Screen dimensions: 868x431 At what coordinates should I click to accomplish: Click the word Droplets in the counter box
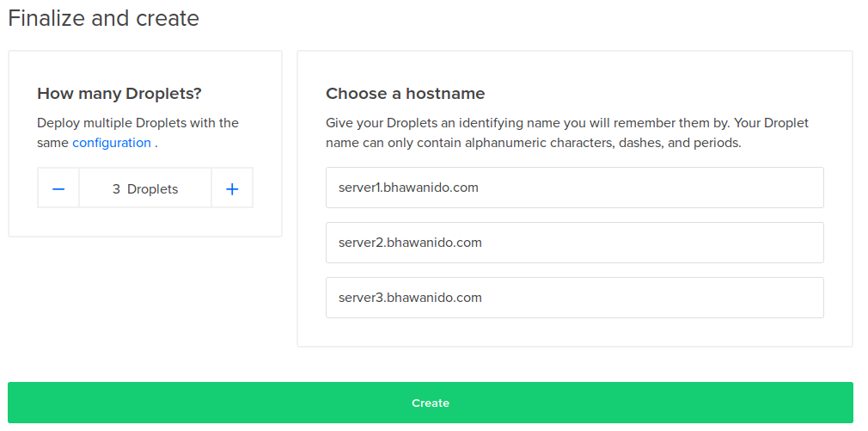153,189
